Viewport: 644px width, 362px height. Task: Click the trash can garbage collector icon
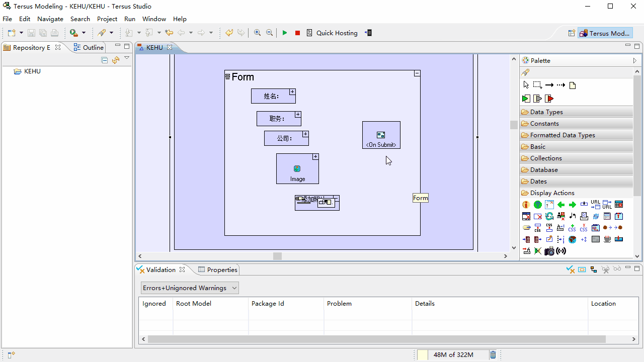click(x=493, y=354)
